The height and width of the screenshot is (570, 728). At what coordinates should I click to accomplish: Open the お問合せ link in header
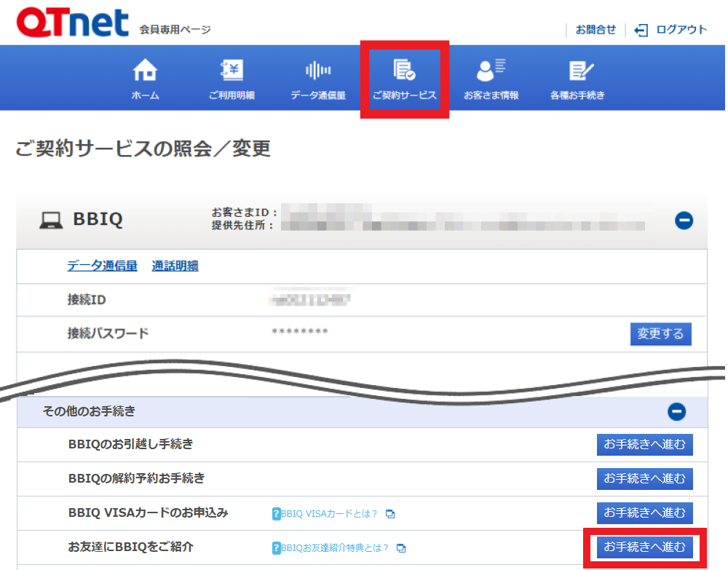[x=596, y=30]
